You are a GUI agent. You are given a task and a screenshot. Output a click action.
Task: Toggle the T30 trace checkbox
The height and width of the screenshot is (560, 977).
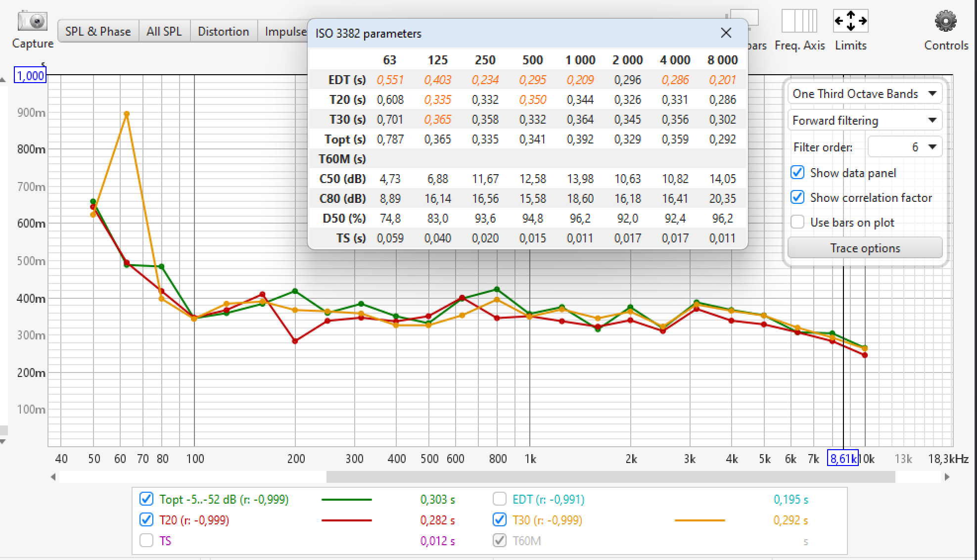coord(500,519)
